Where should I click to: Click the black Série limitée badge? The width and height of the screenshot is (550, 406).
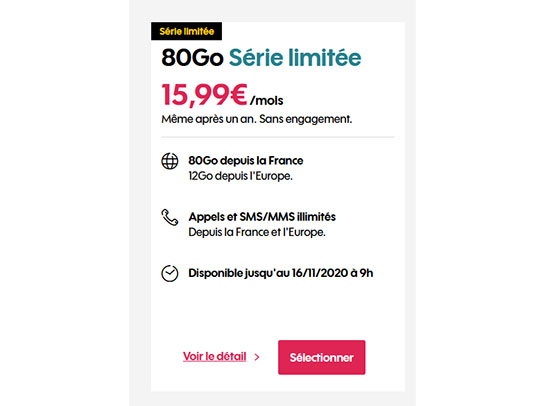187,31
